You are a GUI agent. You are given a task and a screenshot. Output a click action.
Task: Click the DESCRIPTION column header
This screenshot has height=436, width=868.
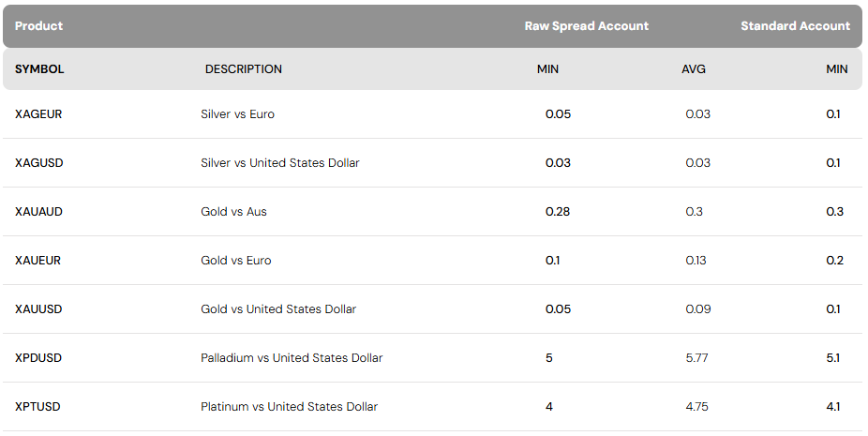(x=244, y=69)
